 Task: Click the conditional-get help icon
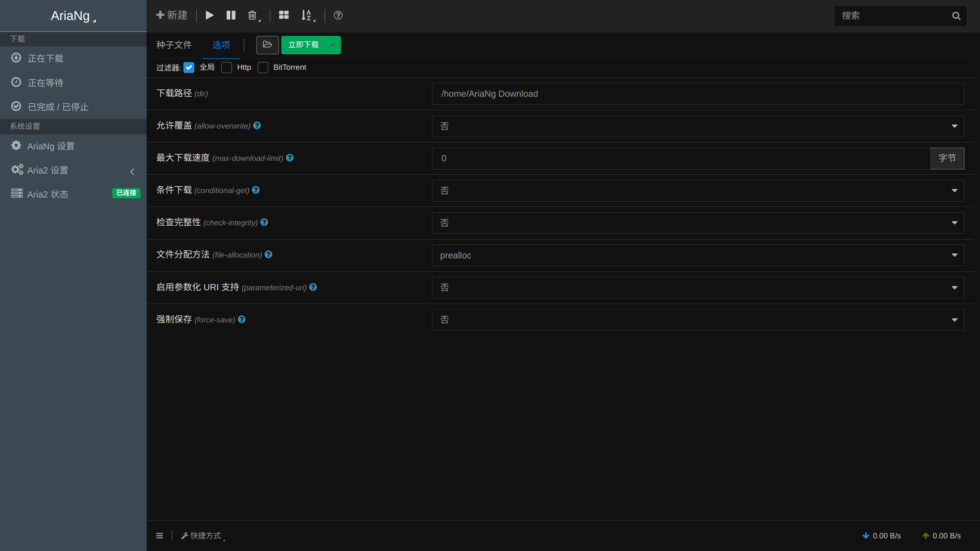[x=256, y=190]
